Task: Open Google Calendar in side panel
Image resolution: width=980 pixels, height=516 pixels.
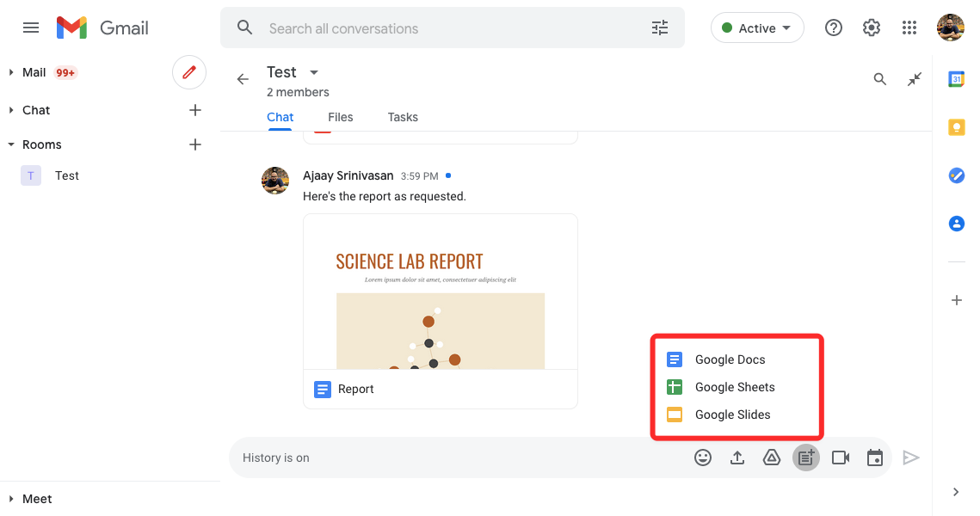Action: point(956,79)
